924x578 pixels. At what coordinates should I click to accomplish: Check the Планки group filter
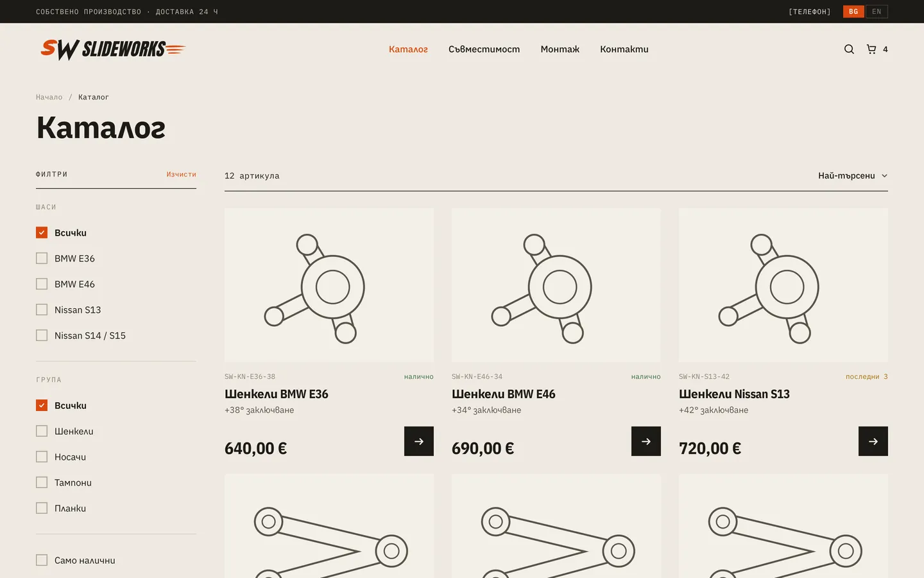(42, 508)
